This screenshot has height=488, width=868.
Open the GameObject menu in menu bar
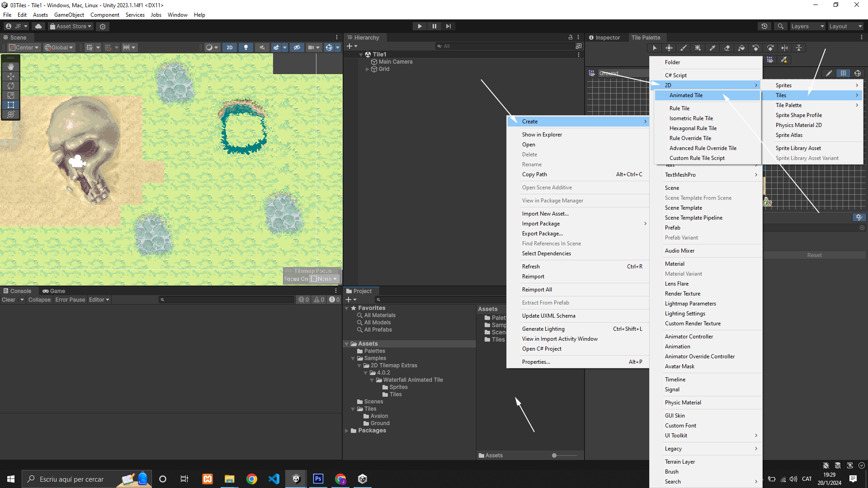pyautogui.click(x=69, y=15)
